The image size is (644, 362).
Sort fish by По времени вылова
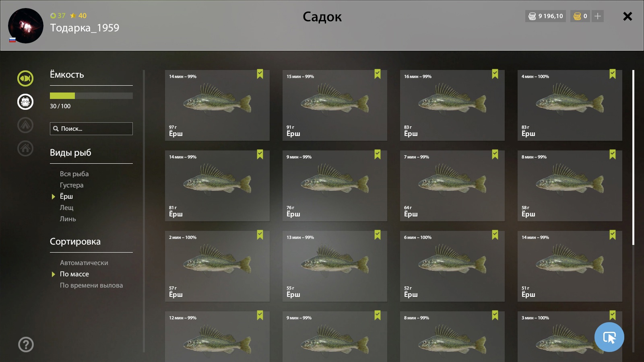tap(91, 285)
